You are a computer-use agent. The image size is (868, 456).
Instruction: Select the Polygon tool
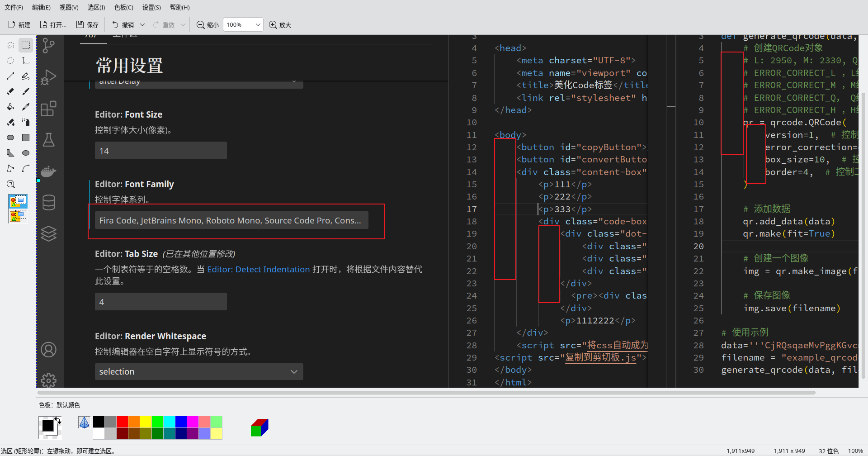pos(10,153)
